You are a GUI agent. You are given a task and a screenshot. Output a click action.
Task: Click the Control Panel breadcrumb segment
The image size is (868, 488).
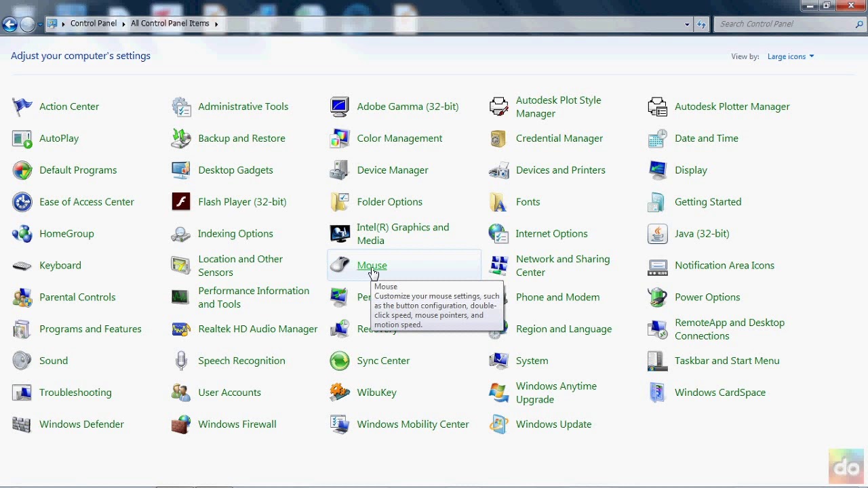[x=94, y=24]
